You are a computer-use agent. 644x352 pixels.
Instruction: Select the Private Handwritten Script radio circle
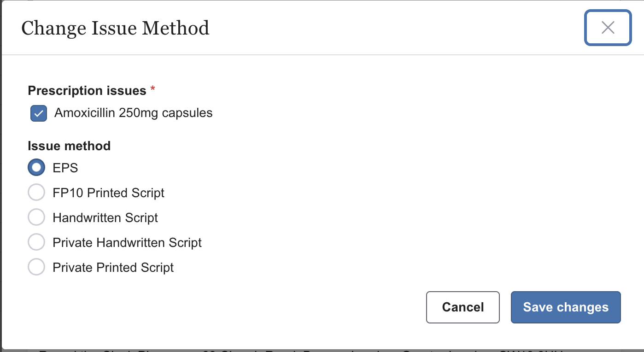point(36,242)
